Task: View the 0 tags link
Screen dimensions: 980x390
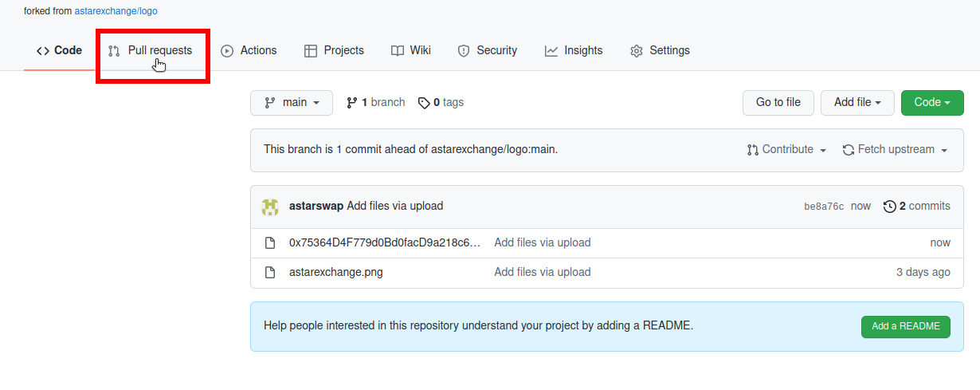Action: [441, 103]
